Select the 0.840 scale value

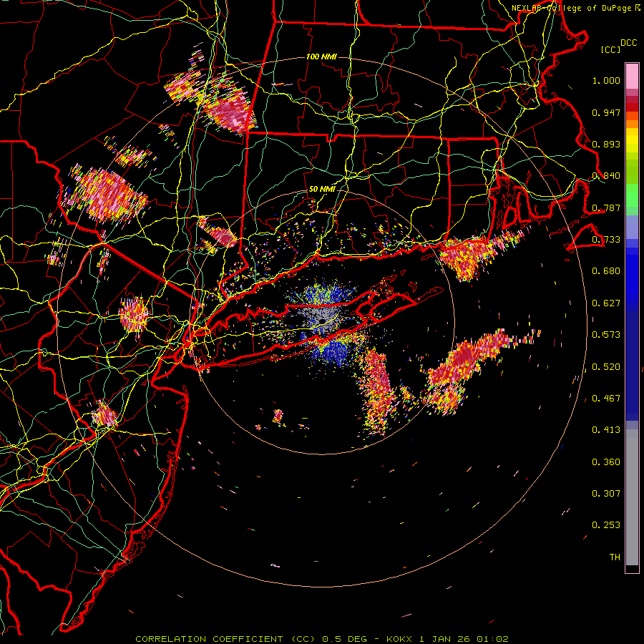[x=606, y=176]
